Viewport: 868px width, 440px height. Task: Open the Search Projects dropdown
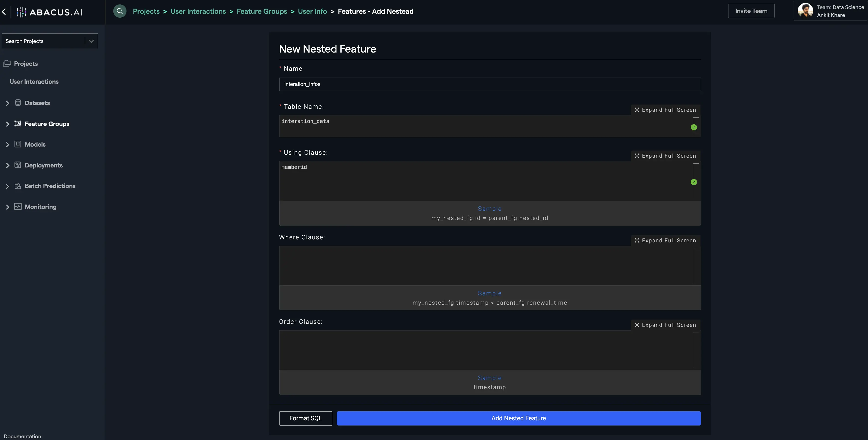[91, 41]
